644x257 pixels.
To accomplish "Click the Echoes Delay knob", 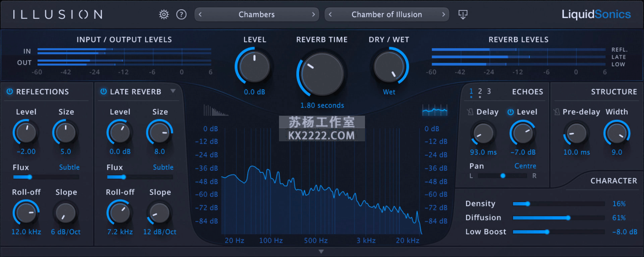I will (x=483, y=133).
